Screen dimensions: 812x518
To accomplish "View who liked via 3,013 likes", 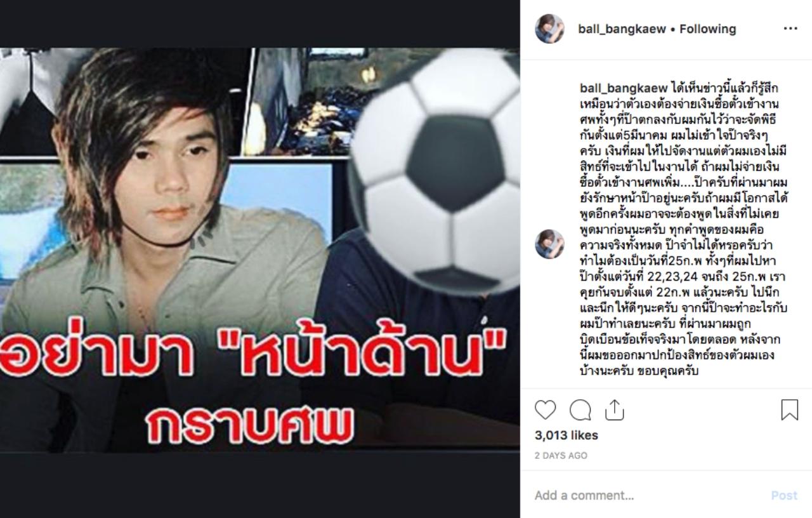I will click(566, 435).
